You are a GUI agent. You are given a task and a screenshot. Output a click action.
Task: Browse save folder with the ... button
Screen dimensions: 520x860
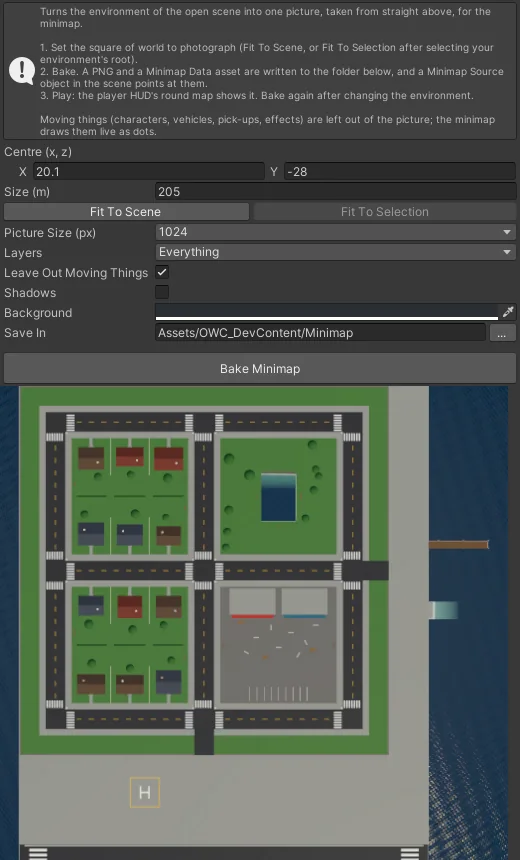[502, 332]
